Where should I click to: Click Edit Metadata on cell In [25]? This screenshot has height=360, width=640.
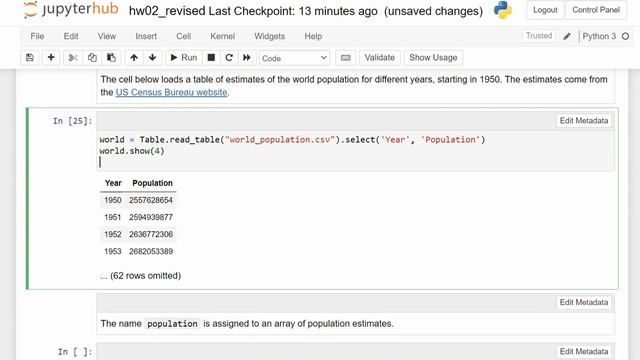pyautogui.click(x=584, y=121)
